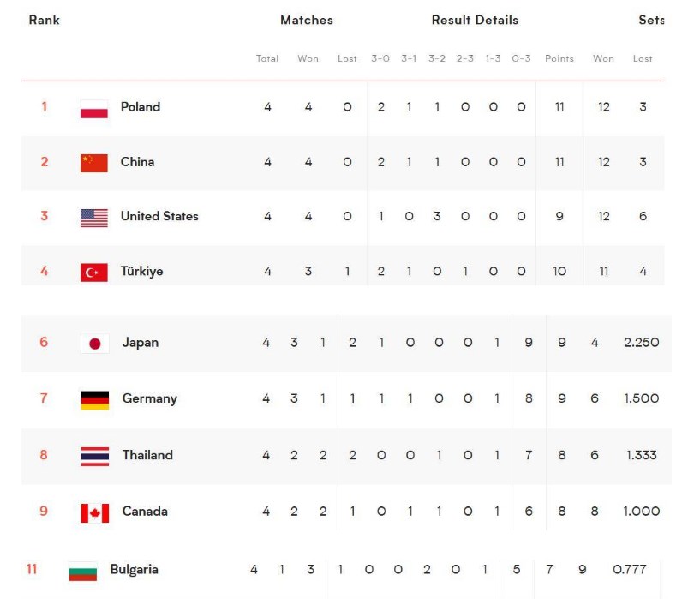This screenshot has width=700, height=599.
Task: Click the Germany flag icon
Action: coord(94,400)
